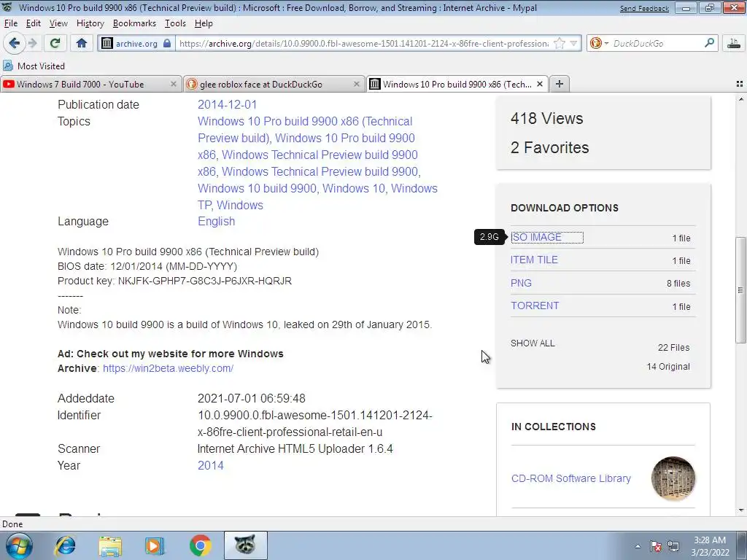Click the 22 Files count text
This screenshot has height=560, width=747.
pyautogui.click(x=673, y=348)
